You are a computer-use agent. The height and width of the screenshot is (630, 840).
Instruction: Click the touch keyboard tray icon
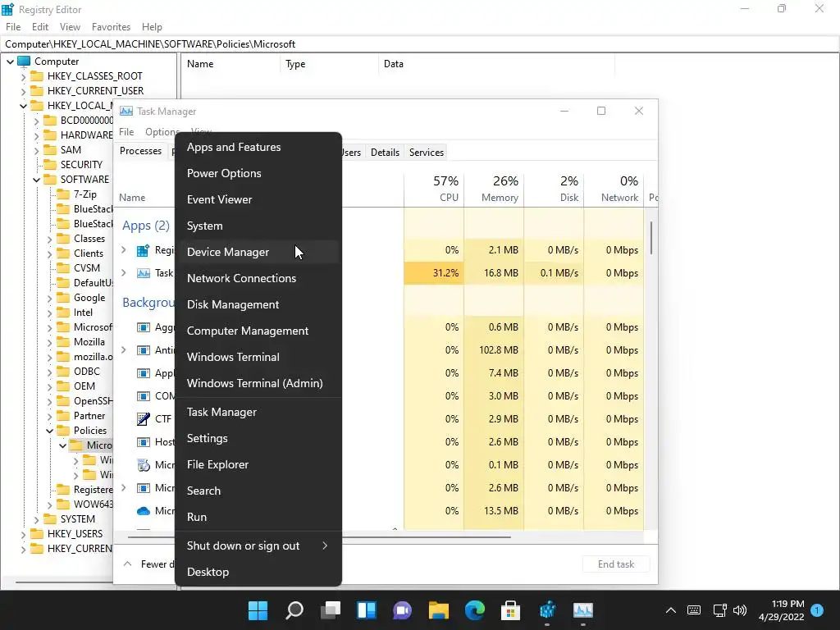(x=694, y=610)
